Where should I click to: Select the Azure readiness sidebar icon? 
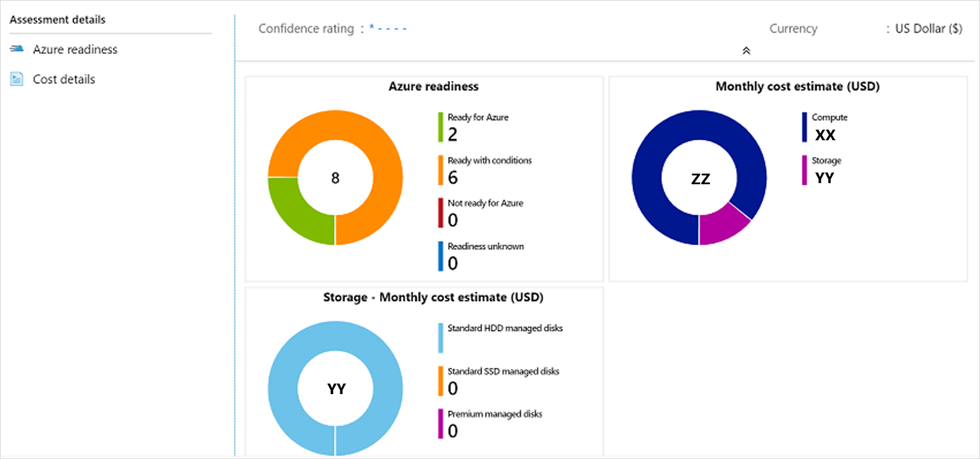(x=15, y=49)
